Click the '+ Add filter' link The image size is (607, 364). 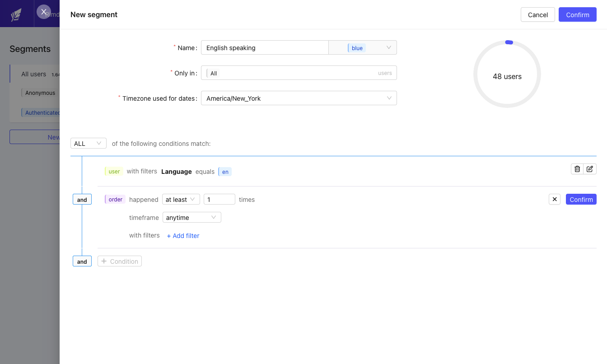(183, 235)
